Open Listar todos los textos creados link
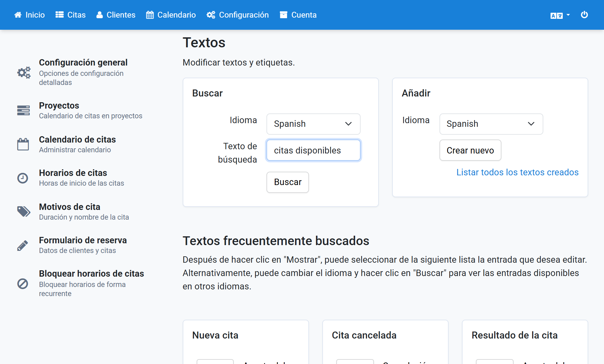This screenshot has width=604, height=364. [517, 172]
